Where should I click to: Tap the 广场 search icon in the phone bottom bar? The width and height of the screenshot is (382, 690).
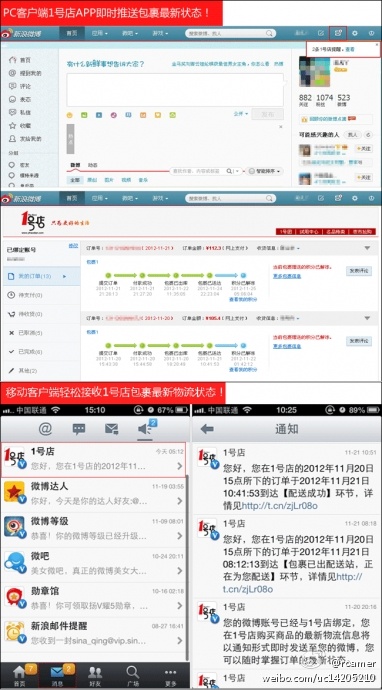pos(132,675)
